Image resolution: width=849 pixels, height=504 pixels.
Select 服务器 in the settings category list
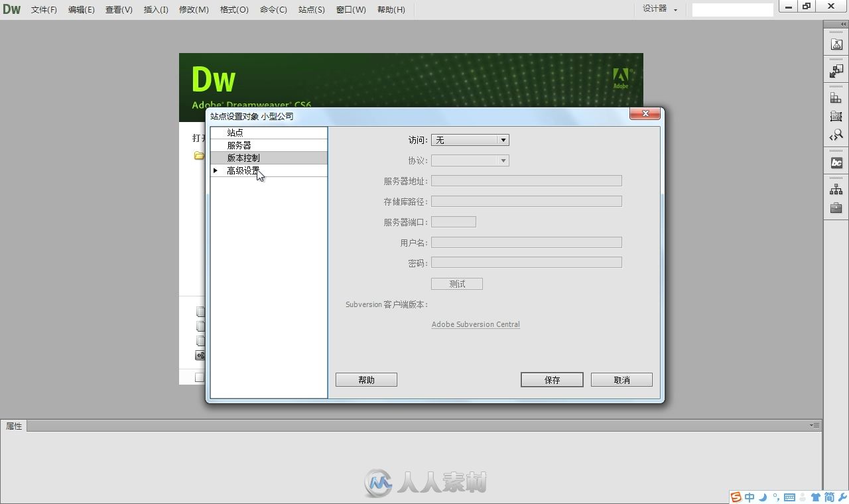pos(269,145)
